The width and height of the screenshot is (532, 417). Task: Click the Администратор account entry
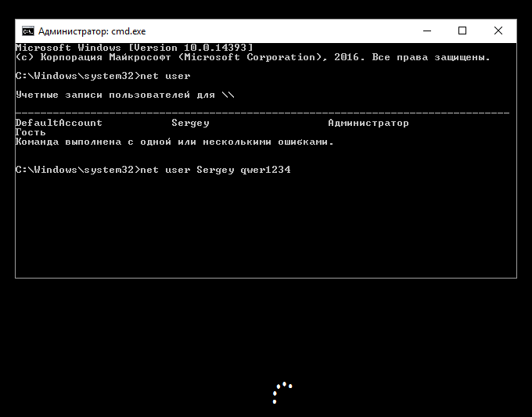368,123
